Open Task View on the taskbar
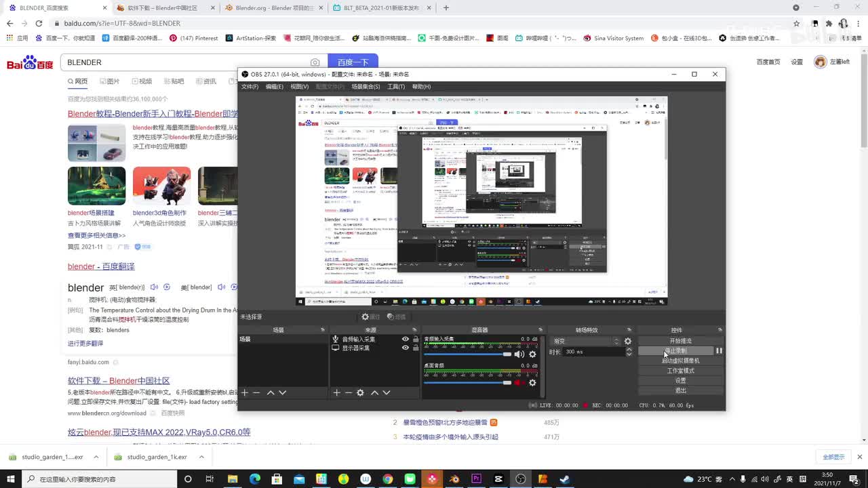Image resolution: width=868 pixels, height=488 pixels. click(210, 479)
